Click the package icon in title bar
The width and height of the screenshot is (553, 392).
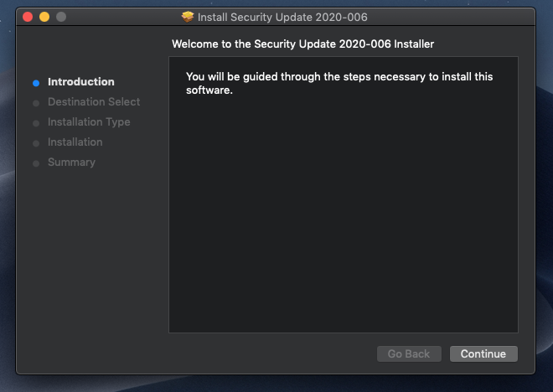pyautogui.click(x=188, y=17)
